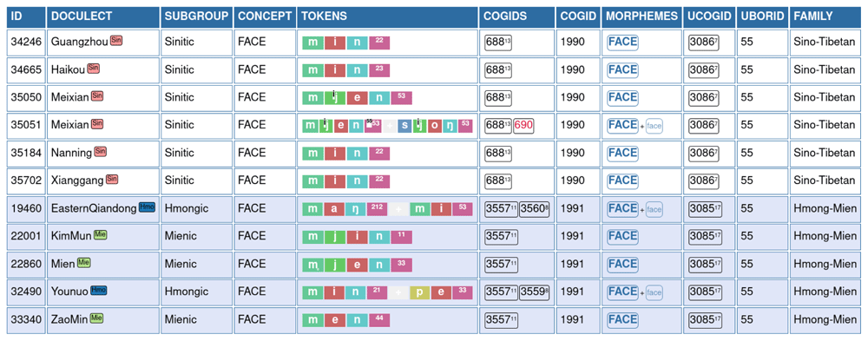Click the Hmong-Mien family cell in Mien row

(825, 264)
